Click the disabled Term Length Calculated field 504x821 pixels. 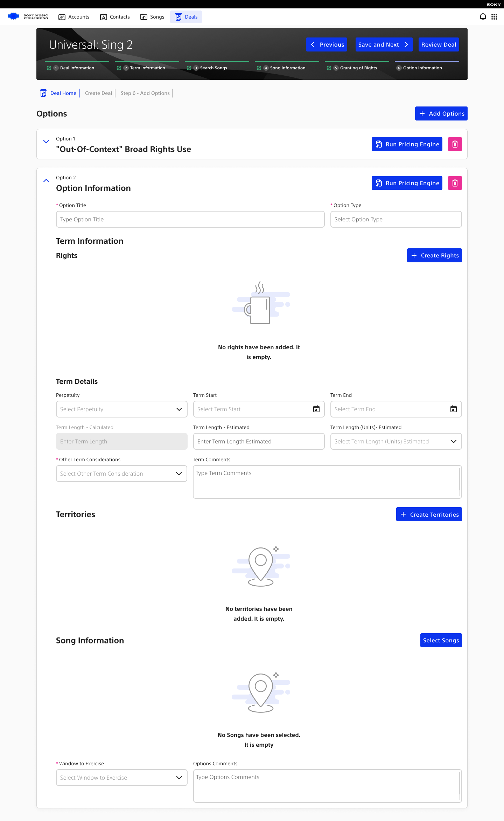coord(122,441)
